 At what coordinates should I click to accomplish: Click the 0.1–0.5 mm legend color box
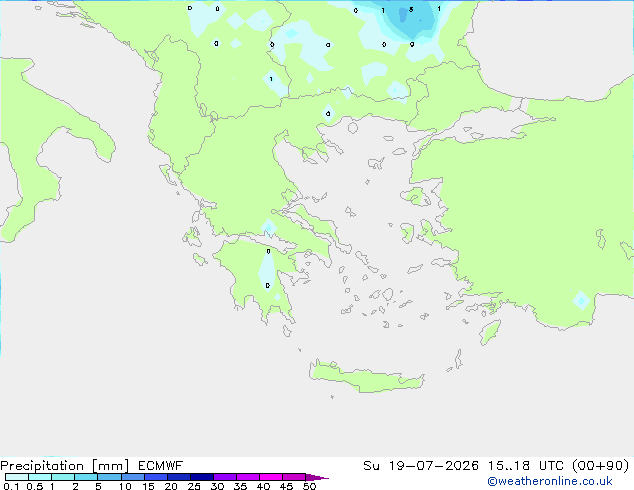17,477
